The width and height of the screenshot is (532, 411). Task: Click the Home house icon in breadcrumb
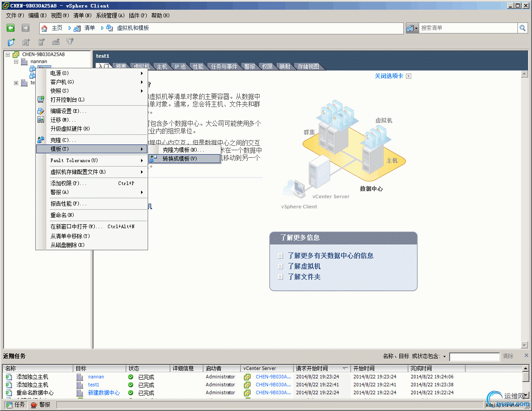pos(45,28)
